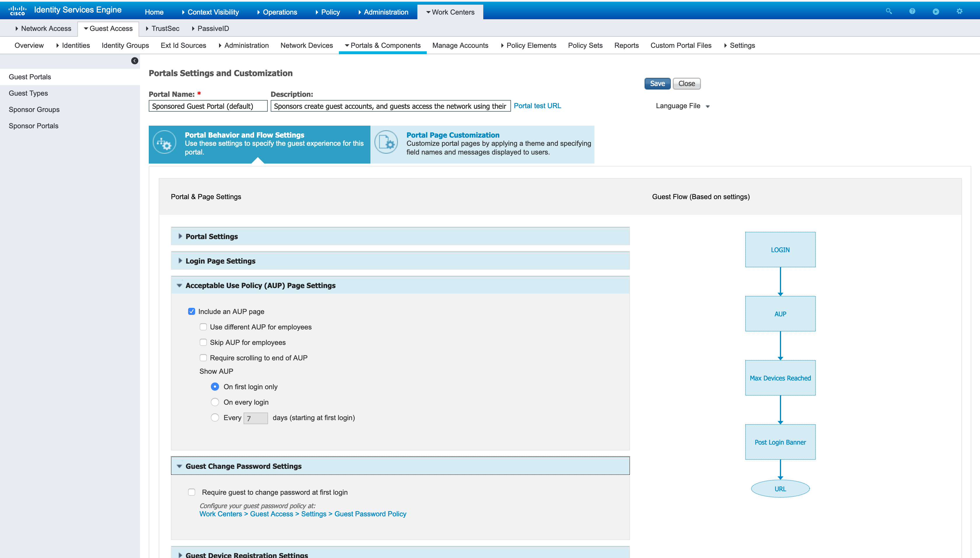Image resolution: width=980 pixels, height=558 pixels.
Task: Select On every login radio button
Action: point(215,402)
